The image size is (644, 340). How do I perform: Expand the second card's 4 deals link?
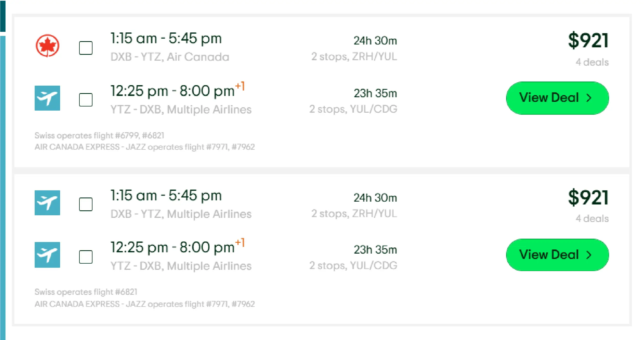[x=592, y=219]
